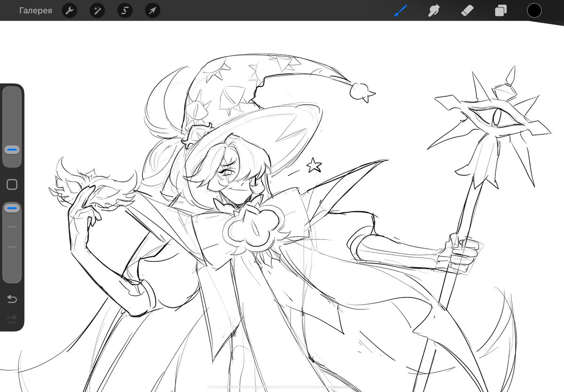Select the Brush tool
This screenshot has height=392, width=564.
pyautogui.click(x=400, y=10)
